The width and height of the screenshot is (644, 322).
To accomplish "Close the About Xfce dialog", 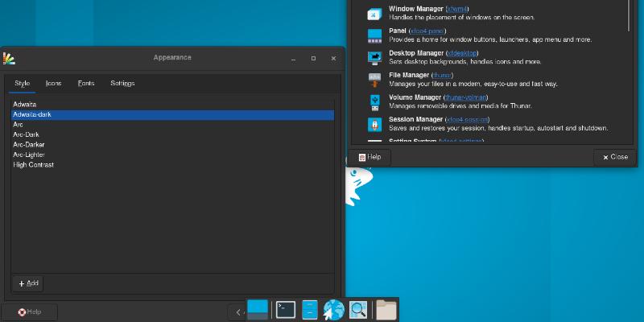I will point(614,157).
